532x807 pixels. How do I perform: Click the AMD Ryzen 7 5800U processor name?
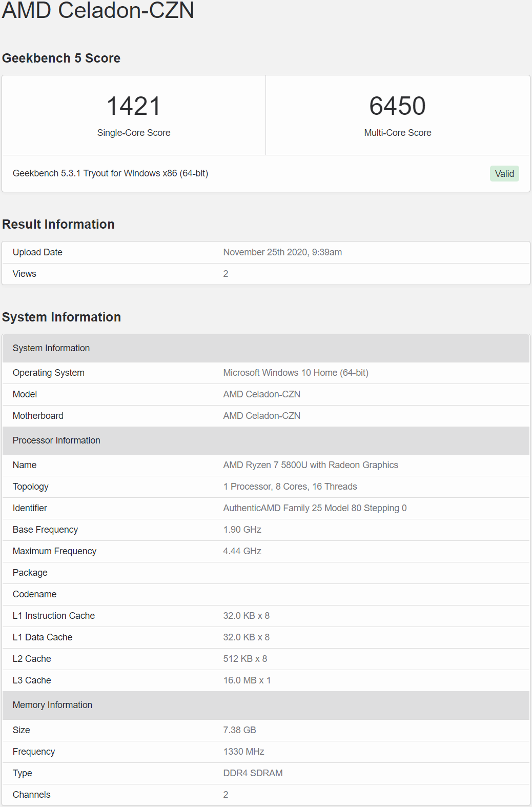(x=311, y=465)
